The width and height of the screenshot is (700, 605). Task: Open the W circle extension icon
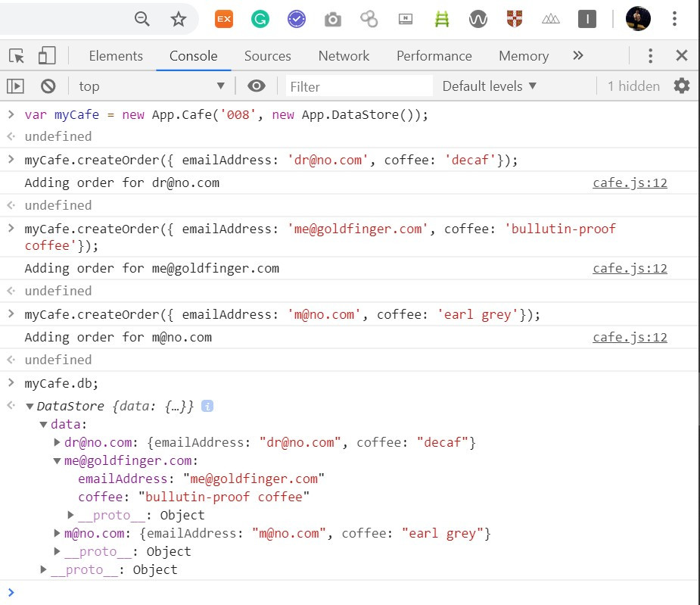[x=478, y=19]
